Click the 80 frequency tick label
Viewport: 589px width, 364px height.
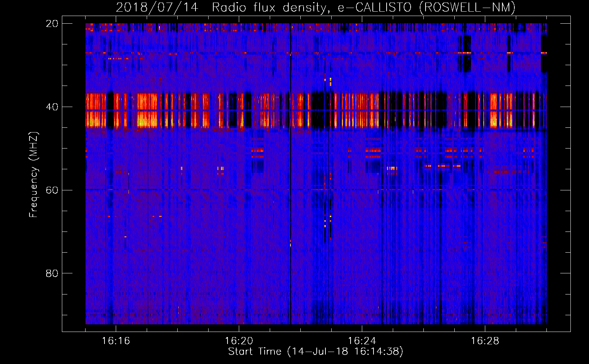52,273
